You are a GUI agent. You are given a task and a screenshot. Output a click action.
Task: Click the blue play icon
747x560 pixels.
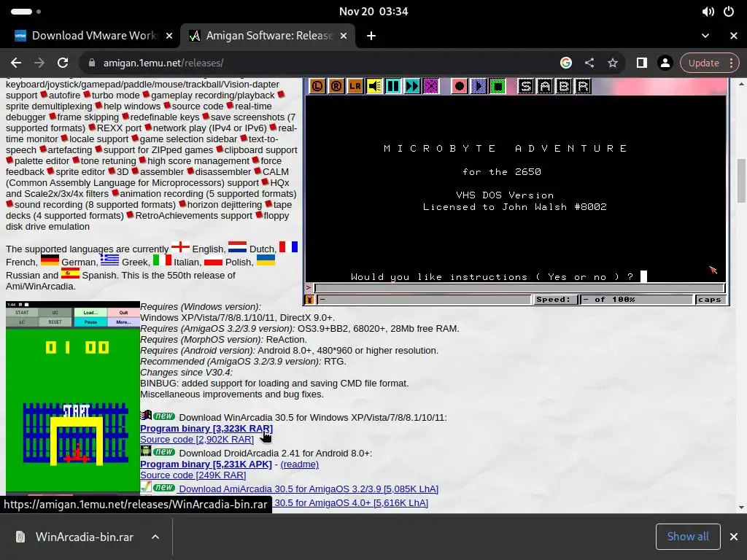click(x=479, y=86)
